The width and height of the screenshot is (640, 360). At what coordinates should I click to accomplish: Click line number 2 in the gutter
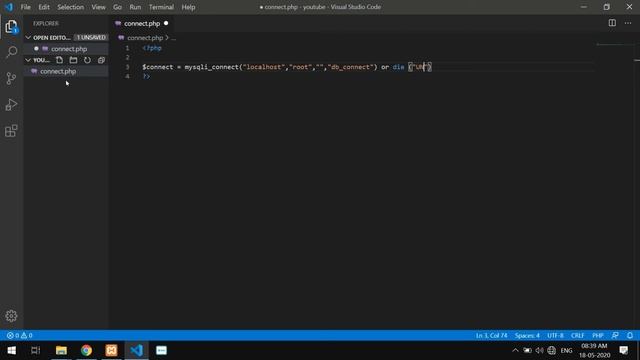[127, 58]
